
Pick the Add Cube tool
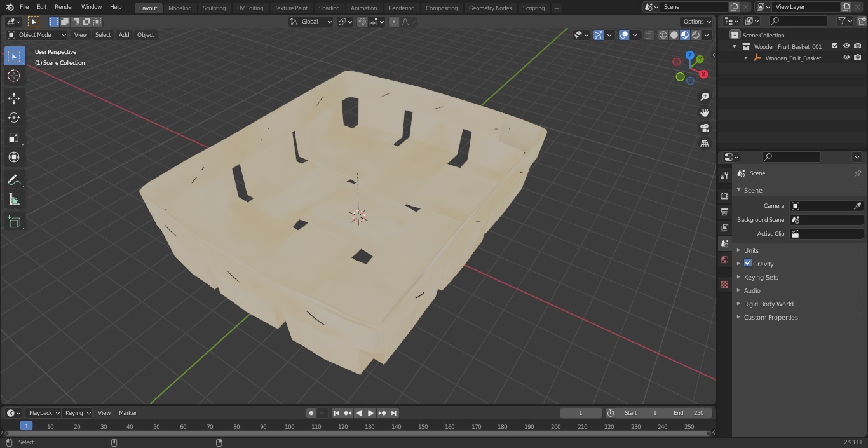click(x=14, y=222)
